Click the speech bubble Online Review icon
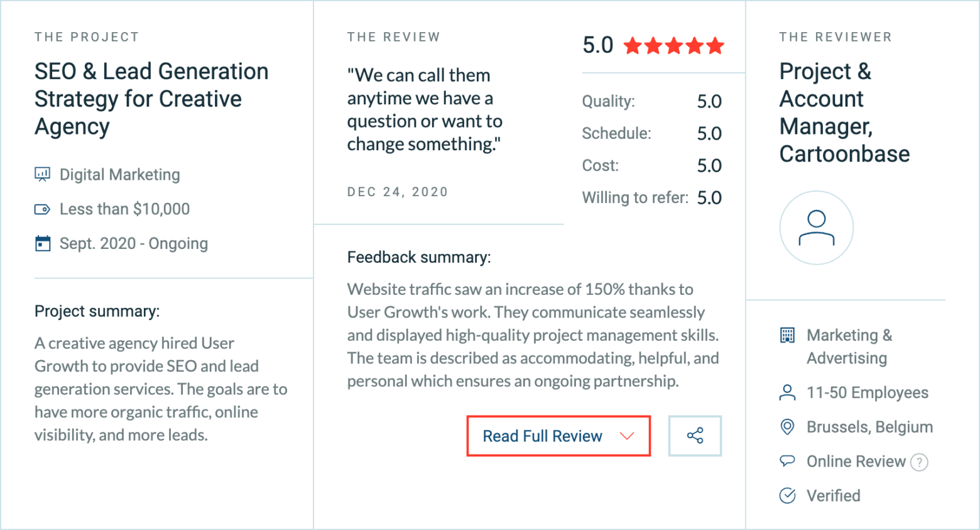The image size is (980, 530). click(x=787, y=461)
